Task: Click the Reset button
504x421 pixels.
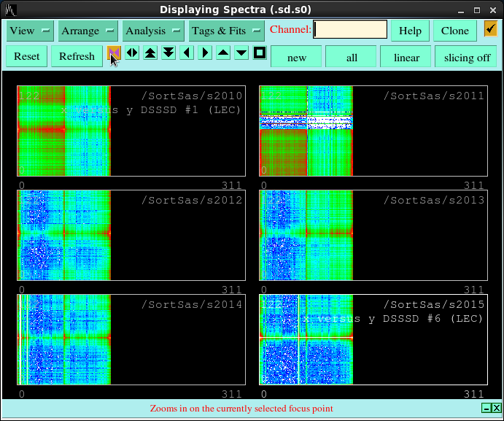Action: [27, 56]
